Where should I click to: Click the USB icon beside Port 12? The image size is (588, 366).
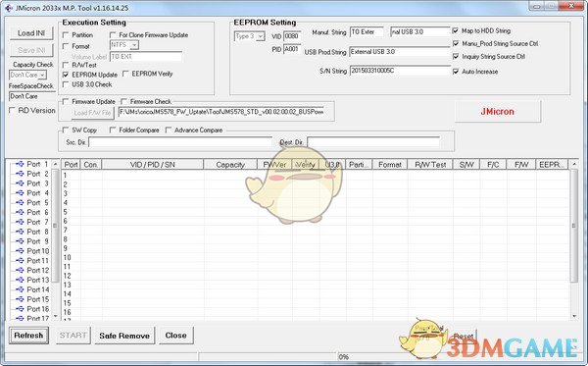tap(20, 270)
